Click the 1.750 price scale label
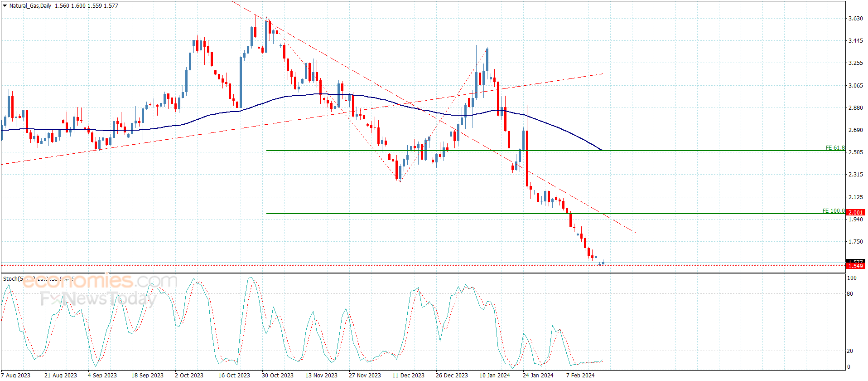The image size is (868, 381). coord(855,242)
